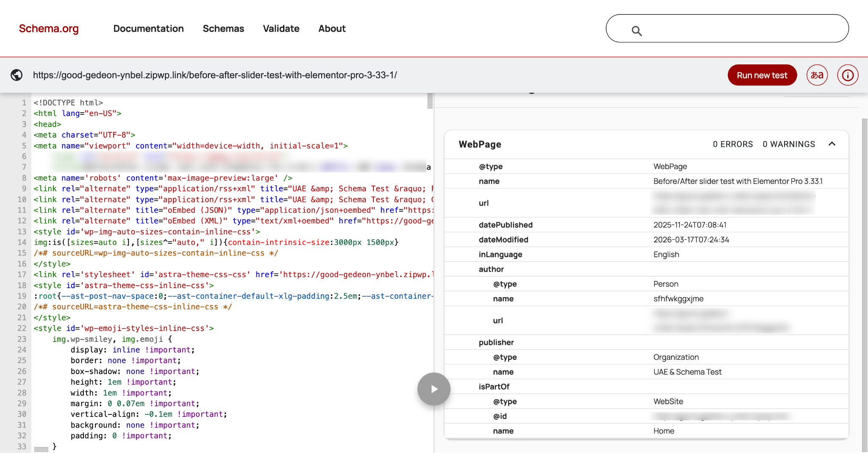Open the language selector icon
Screen dimensions: 868x453
[817, 75]
